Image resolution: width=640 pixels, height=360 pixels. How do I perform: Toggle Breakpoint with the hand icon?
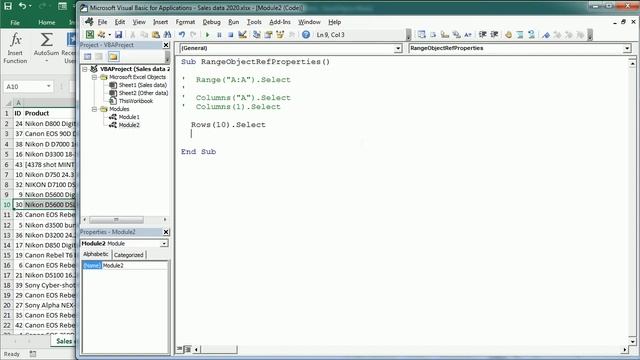(508, 35)
